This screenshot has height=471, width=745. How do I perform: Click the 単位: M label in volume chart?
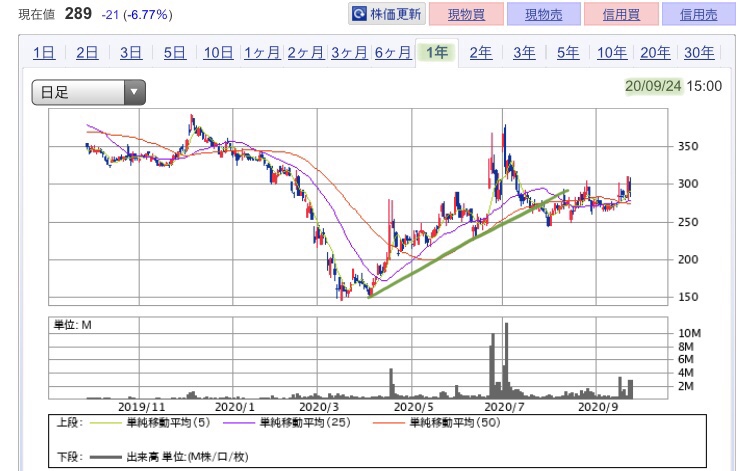click(x=72, y=325)
